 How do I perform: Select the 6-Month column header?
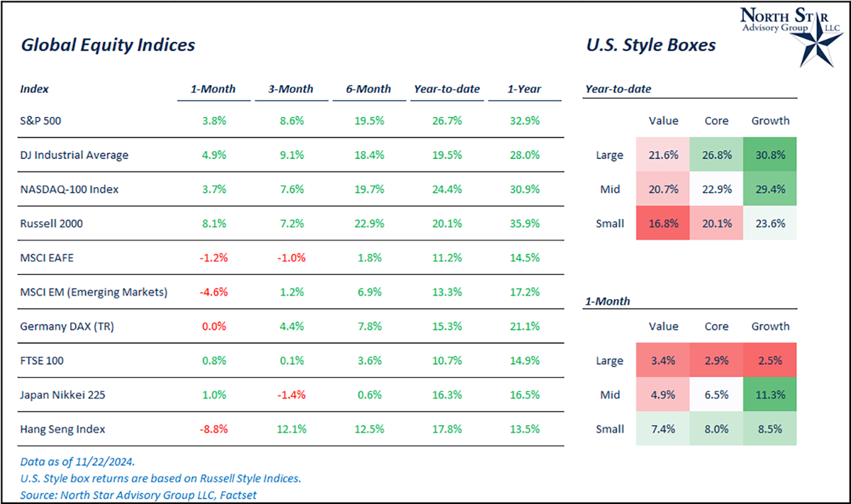(x=367, y=89)
